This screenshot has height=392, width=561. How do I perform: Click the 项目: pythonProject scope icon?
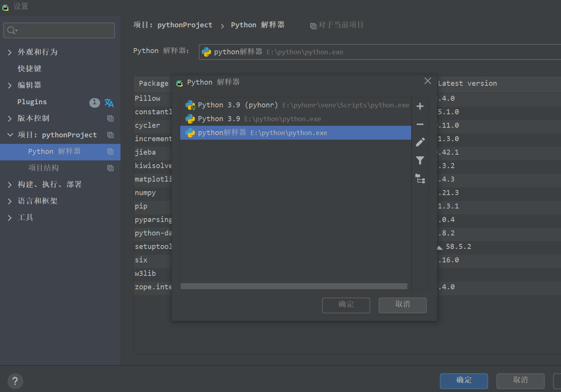pos(111,135)
